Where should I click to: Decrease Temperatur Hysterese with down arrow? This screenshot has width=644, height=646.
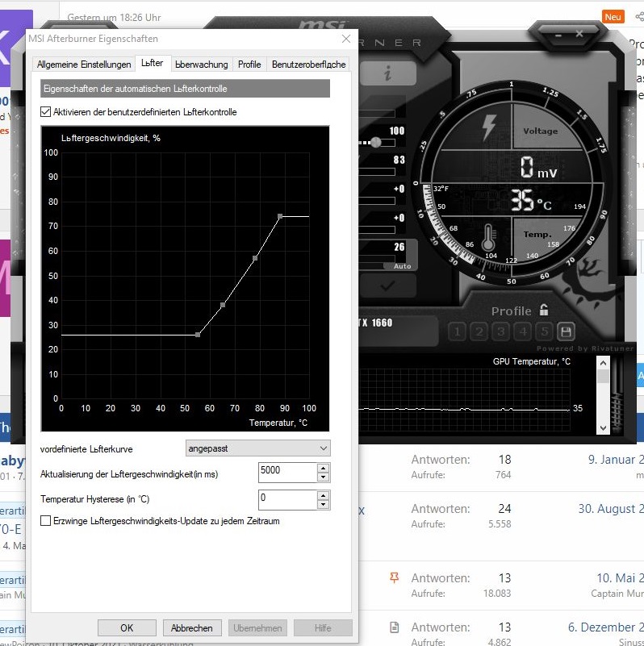(324, 504)
